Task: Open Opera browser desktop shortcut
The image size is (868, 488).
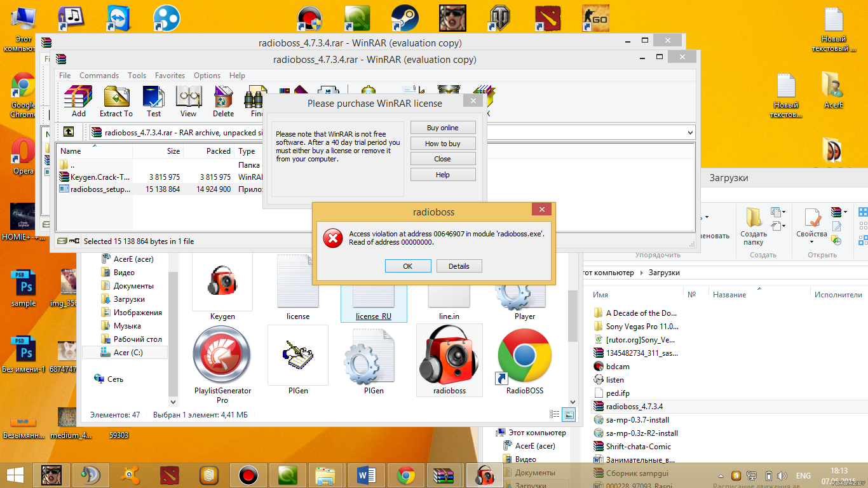Action: [x=23, y=156]
